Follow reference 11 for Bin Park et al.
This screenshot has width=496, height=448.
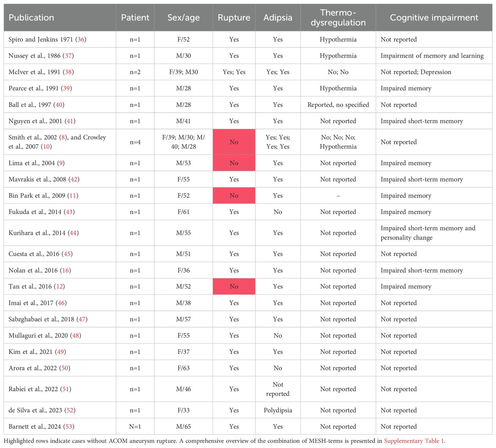tap(73, 195)
